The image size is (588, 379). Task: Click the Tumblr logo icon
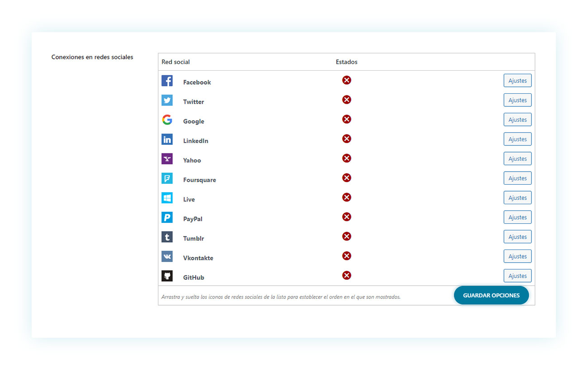[167, 237]
